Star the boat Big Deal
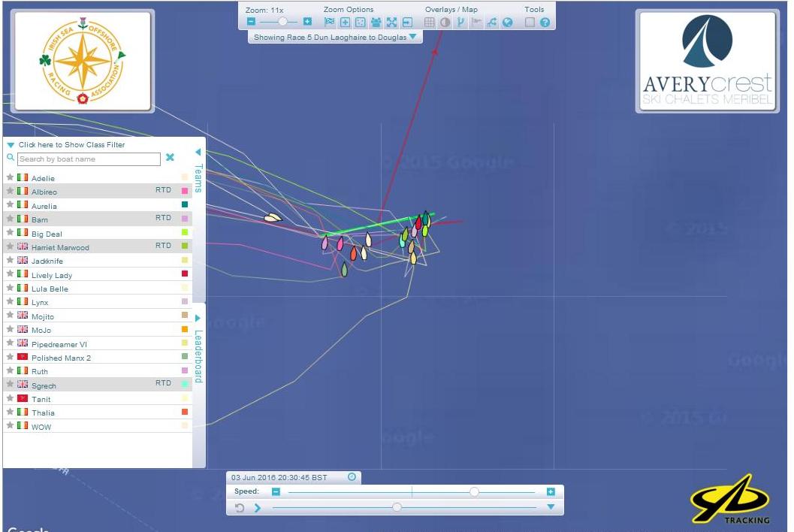This screenshot has width=794, height=532. (x=10, y=232)
